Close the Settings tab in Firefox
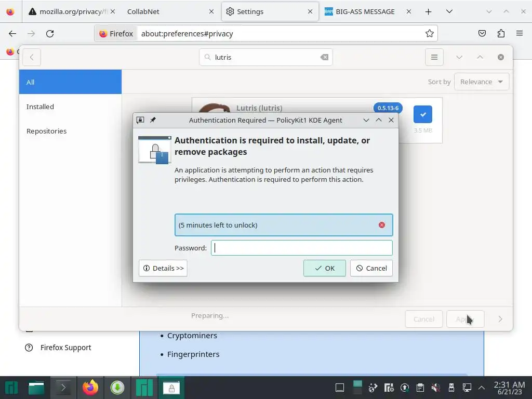 pos(310,11)
